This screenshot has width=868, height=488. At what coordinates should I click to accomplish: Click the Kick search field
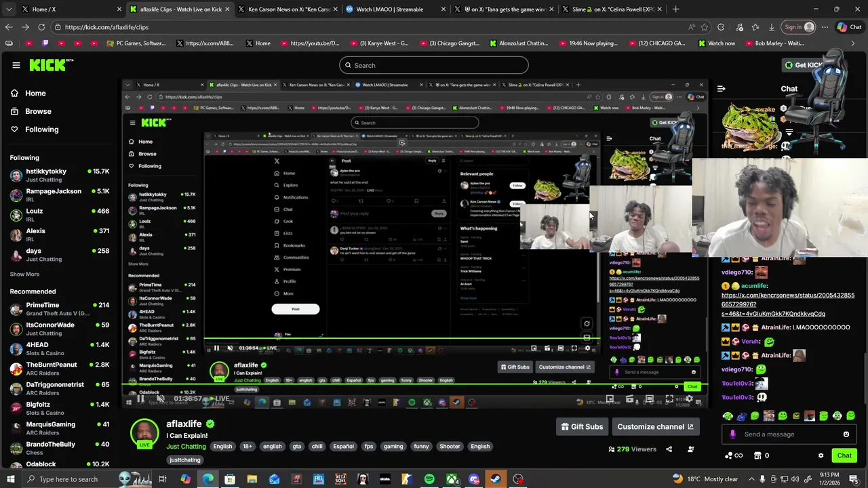click(x=434, y=65)
